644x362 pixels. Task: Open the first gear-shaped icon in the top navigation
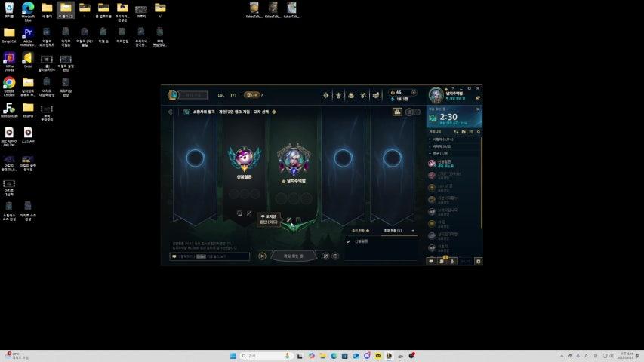[325, 95]
